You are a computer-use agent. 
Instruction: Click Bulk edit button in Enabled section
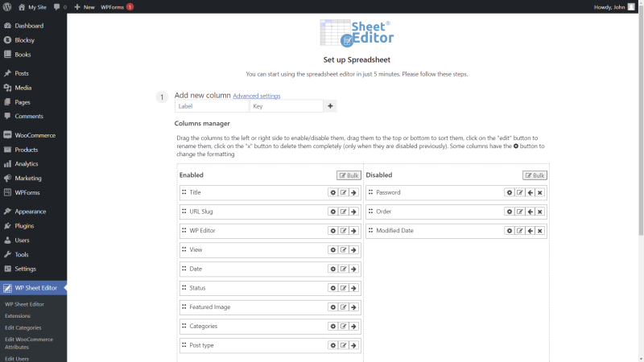point(349,175)
